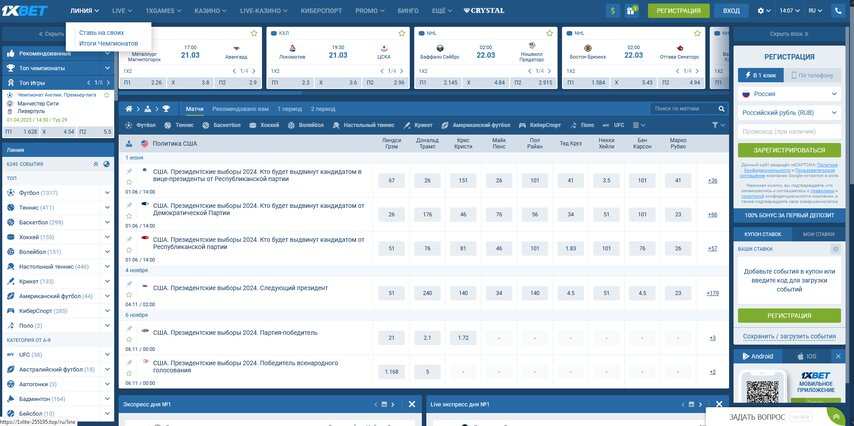Open the settings gear in header
Screen dimensions: 854x426
click(761, 10)
